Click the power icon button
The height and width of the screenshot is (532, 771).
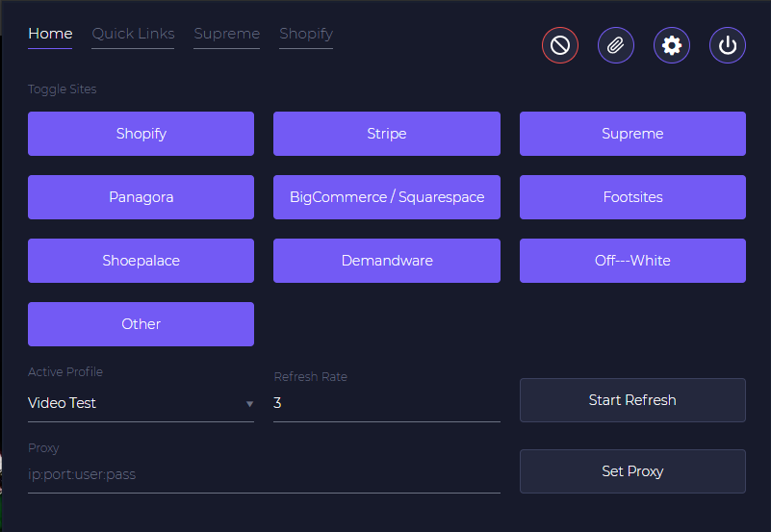pos(728,45)
